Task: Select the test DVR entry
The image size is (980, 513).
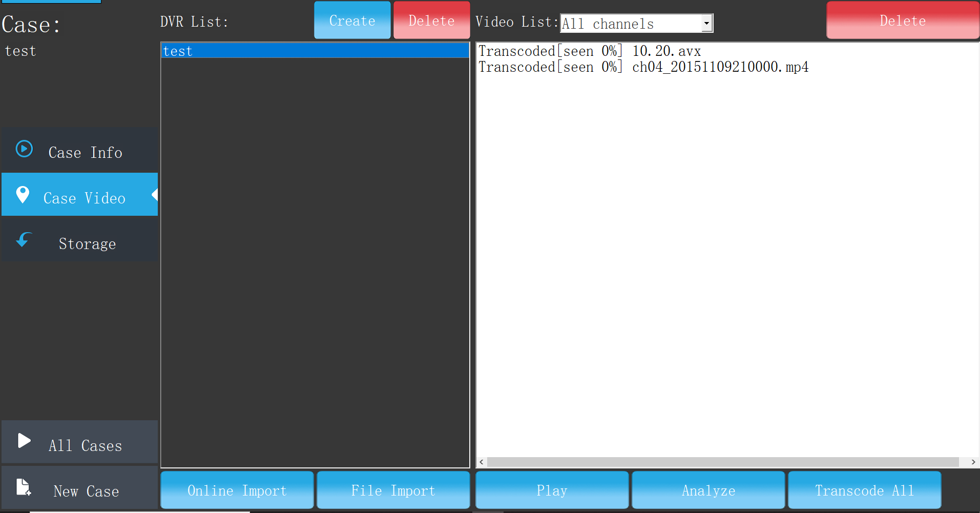Action: 315,51
